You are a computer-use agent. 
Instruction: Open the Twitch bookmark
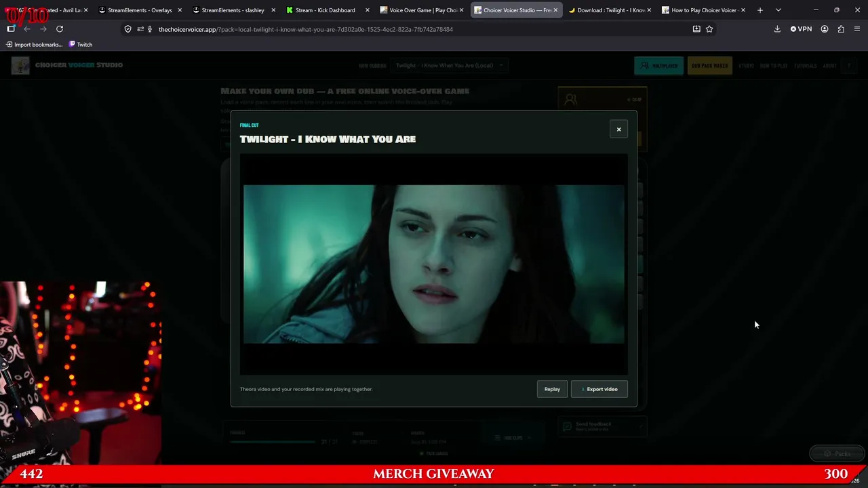click(x=80, y=45)
